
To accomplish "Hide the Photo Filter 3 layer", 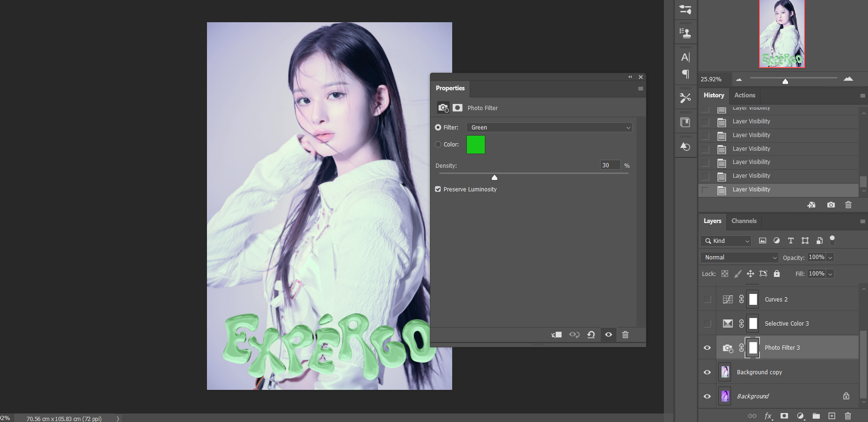I will (x=707, y=348).
